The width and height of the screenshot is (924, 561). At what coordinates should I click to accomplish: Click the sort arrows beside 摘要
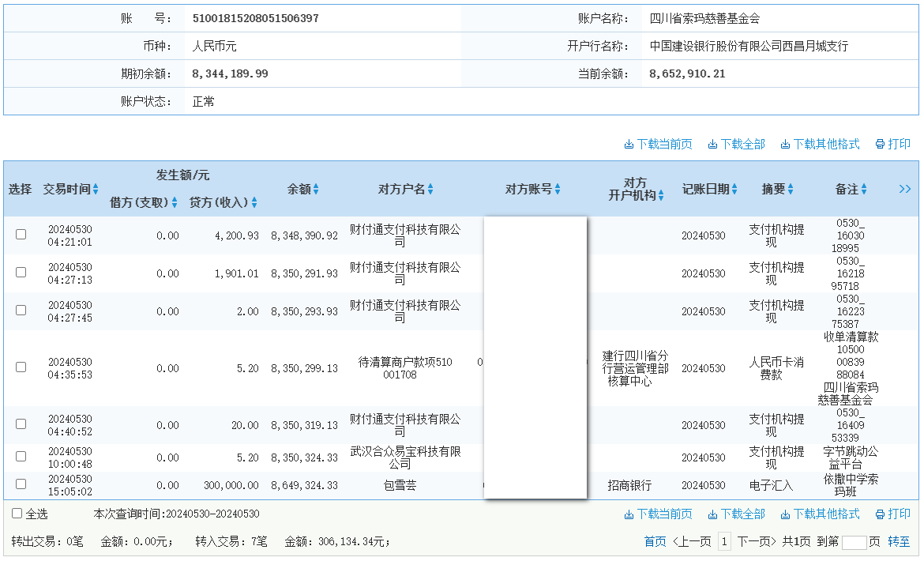coord(791,189)
